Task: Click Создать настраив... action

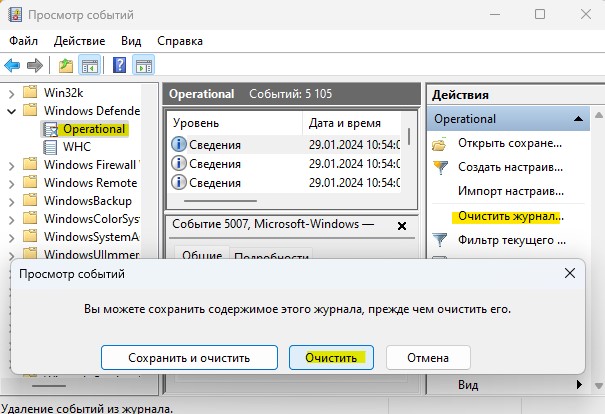Action: pyautogui.click(x=510, y=167)
